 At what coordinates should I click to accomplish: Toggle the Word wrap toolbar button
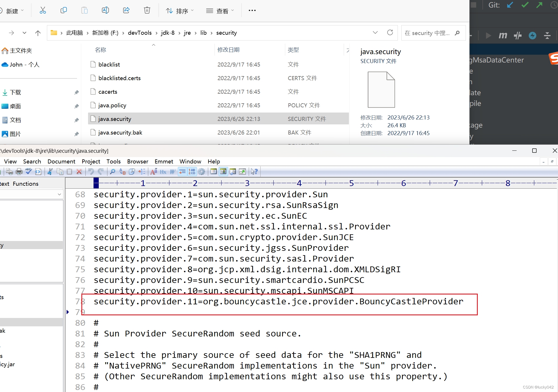(182, 172)
